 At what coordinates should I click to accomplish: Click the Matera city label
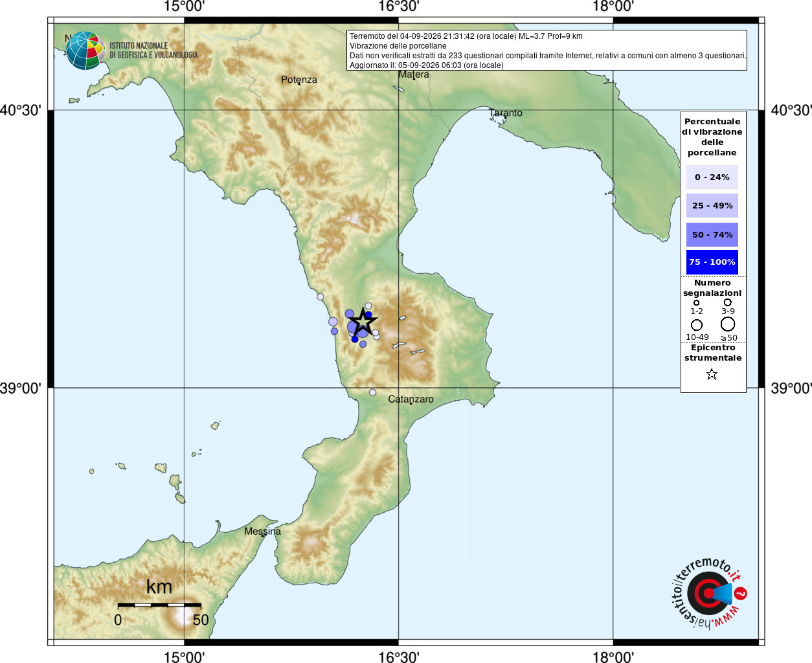point(414,74)
